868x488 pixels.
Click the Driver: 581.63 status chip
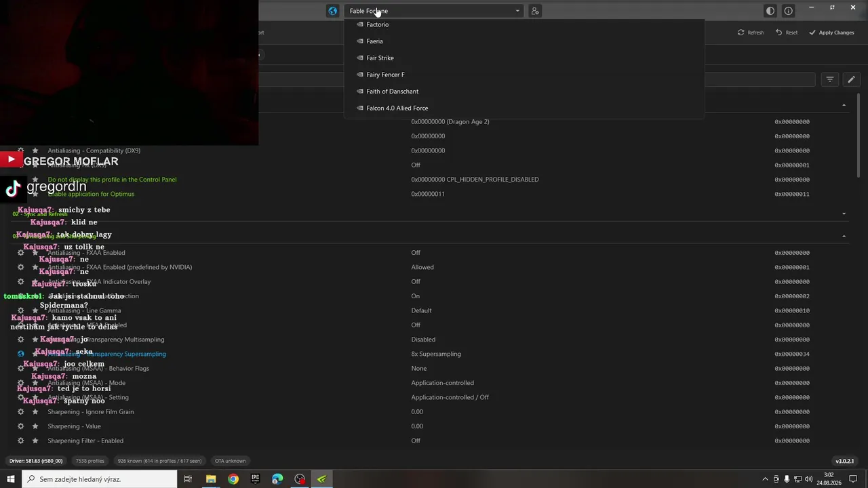click(36, 461)
